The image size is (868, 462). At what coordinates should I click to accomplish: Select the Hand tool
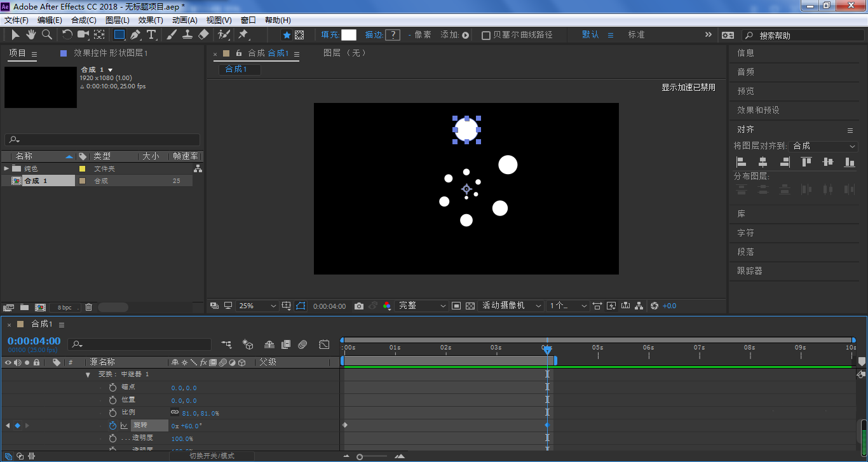point(31,35)
